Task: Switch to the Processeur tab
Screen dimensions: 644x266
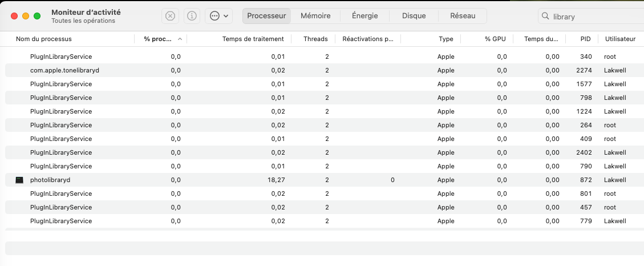Action: tap(266, 16)
